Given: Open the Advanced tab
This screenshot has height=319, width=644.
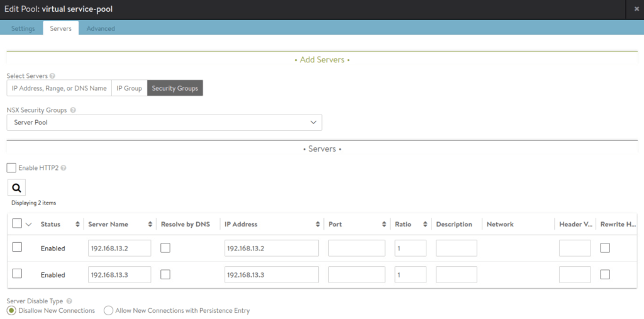Looking at the screenshot, I should pos(101,28).
